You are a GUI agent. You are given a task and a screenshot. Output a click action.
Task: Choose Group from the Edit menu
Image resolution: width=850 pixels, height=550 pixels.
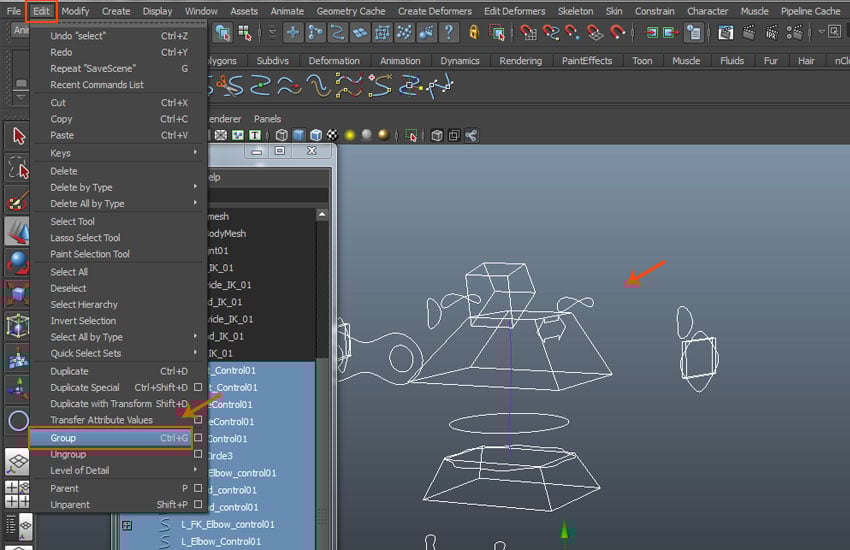64,438
